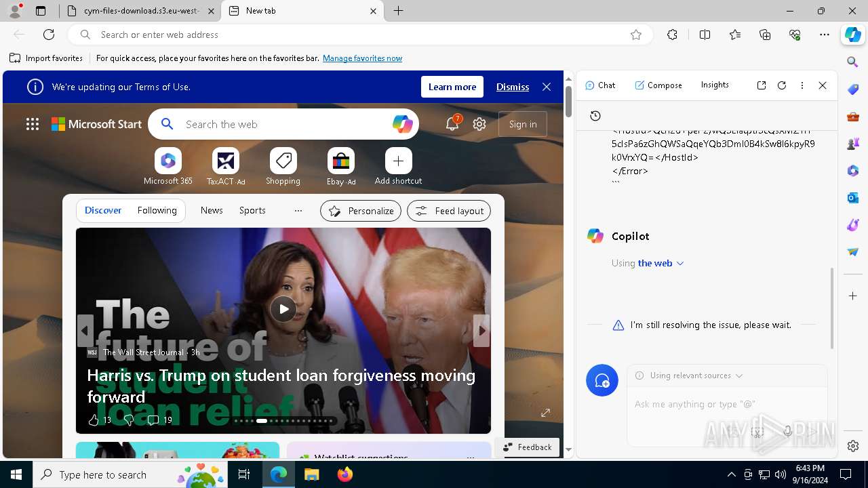Click Import favorites button

click(x=46, y=58)
